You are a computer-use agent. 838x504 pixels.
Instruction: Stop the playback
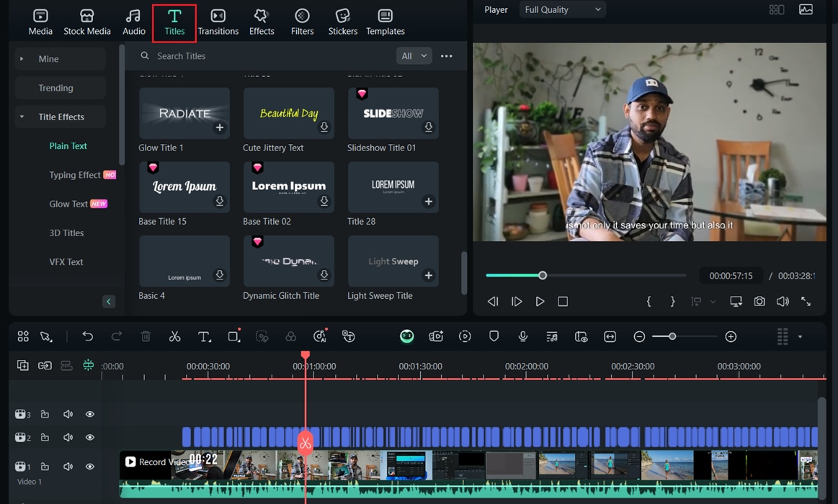(x=563, y=302)
